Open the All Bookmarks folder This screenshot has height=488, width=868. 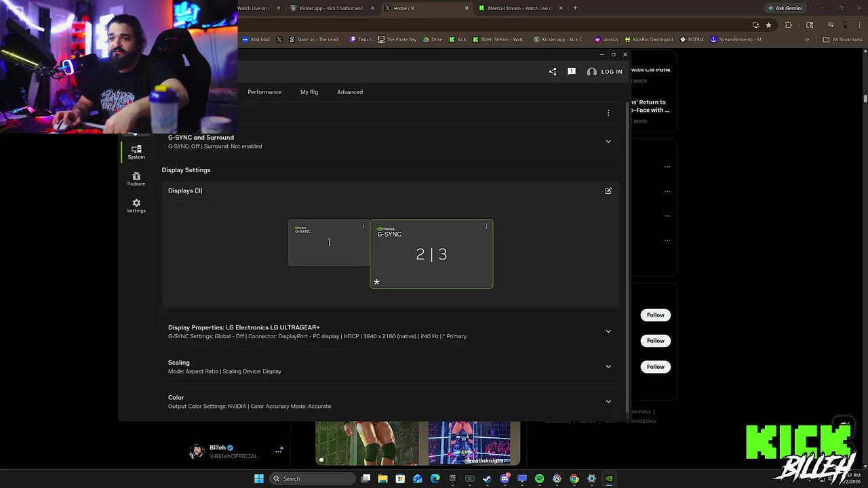point(842,39)
